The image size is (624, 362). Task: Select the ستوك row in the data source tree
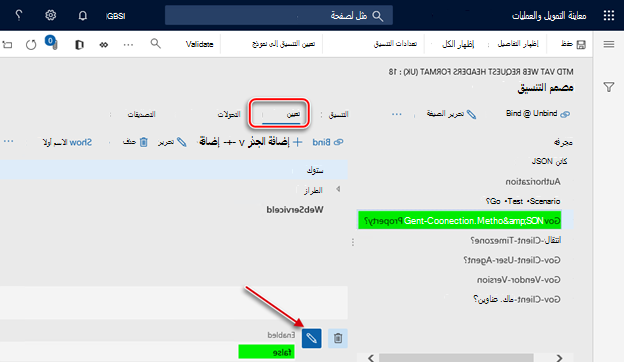(x=174, y=170)
